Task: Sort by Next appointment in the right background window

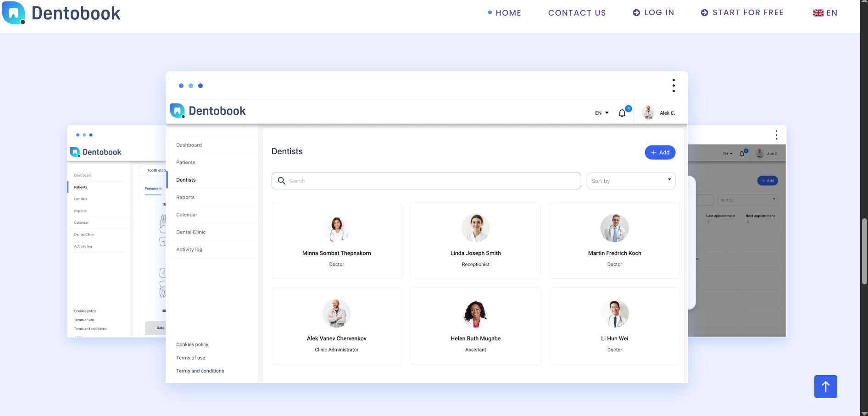Action: click(x=760, y=216)
